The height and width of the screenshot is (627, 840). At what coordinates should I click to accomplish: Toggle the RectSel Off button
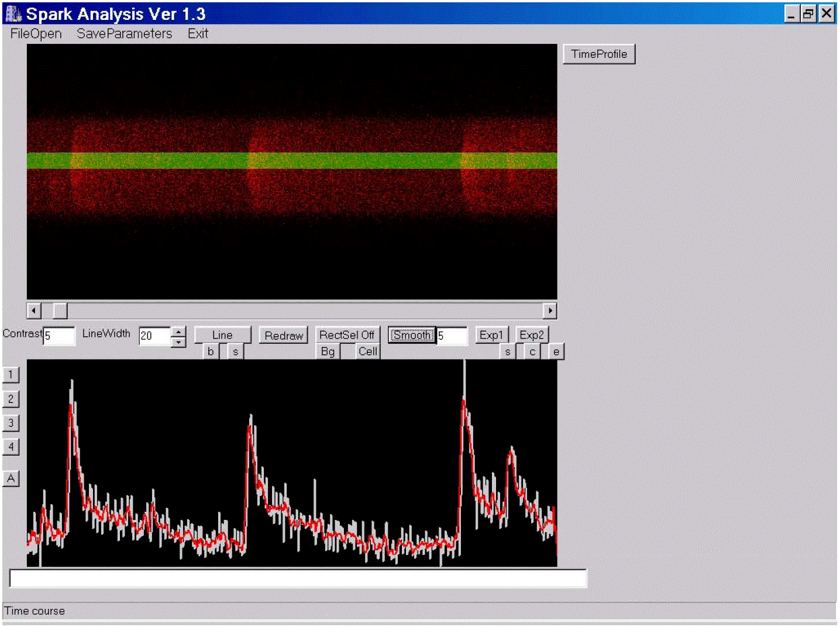coord(347,335)
